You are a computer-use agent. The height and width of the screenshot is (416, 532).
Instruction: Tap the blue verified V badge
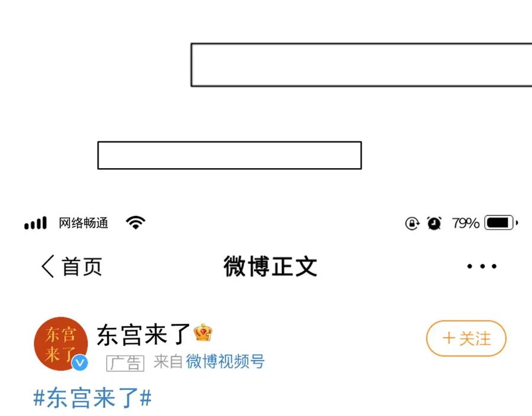[80, 363]
